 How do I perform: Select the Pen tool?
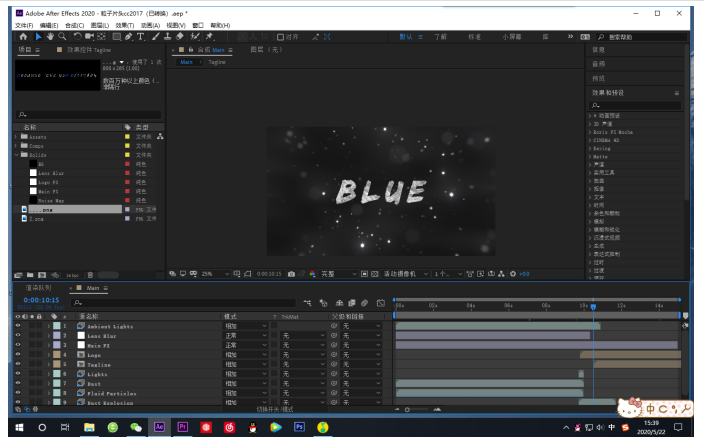[129, 37]
